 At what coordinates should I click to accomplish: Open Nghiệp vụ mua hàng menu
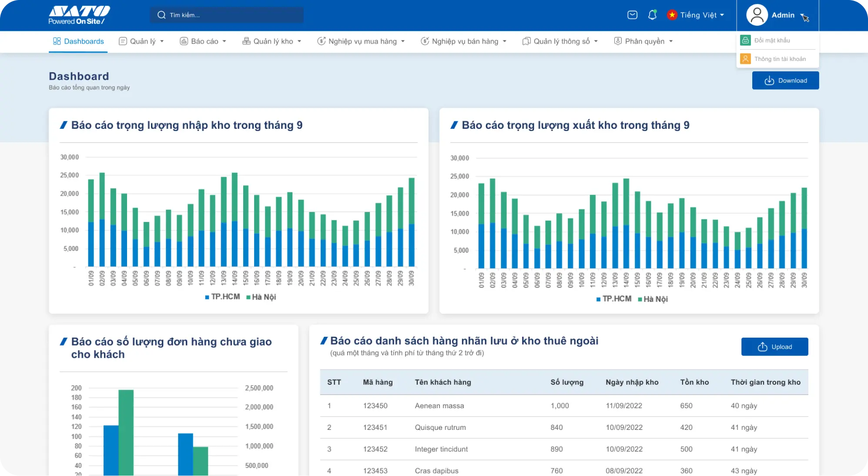tap(361, 41)
